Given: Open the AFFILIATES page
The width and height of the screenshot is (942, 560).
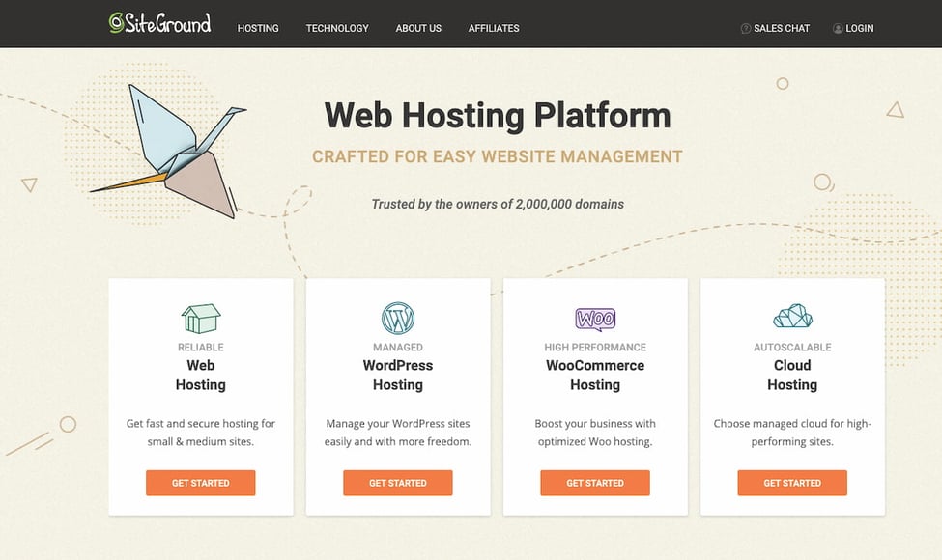Looking at the screenshot, I should (494, 28).
